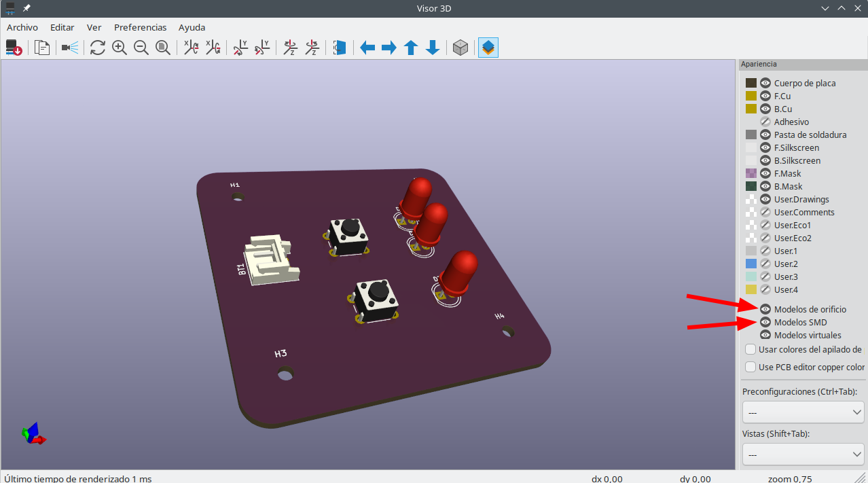Open the Vistas dropdown

click(803, 454)
